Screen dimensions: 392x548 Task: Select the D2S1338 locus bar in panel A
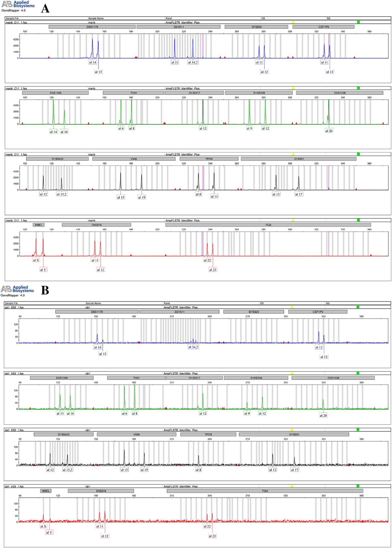339,93
